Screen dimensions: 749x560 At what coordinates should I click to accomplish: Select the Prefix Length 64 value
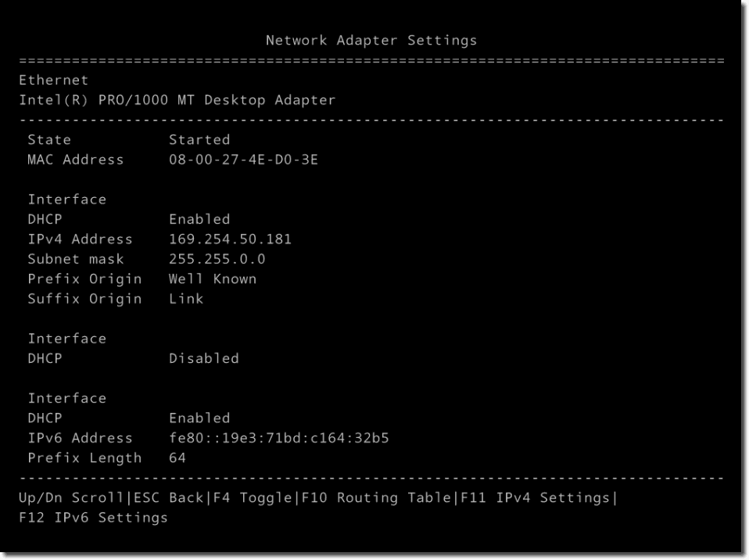coord(177,458)
